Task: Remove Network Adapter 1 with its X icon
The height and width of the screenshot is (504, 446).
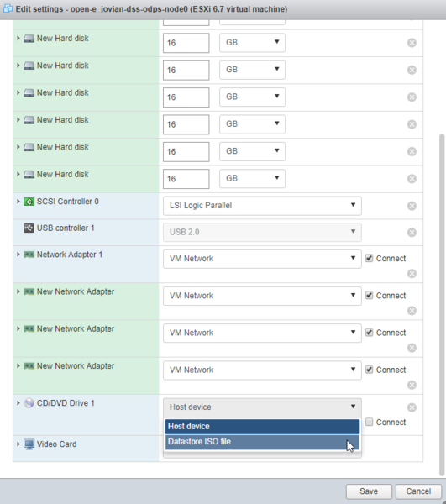Action: coord(412,274)
